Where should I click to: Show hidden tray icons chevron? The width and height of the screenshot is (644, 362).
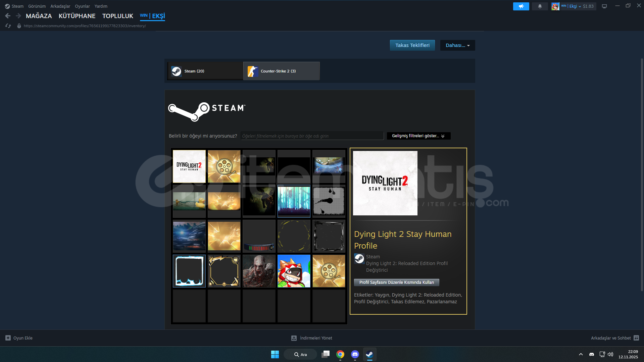[x=581, y=354]
